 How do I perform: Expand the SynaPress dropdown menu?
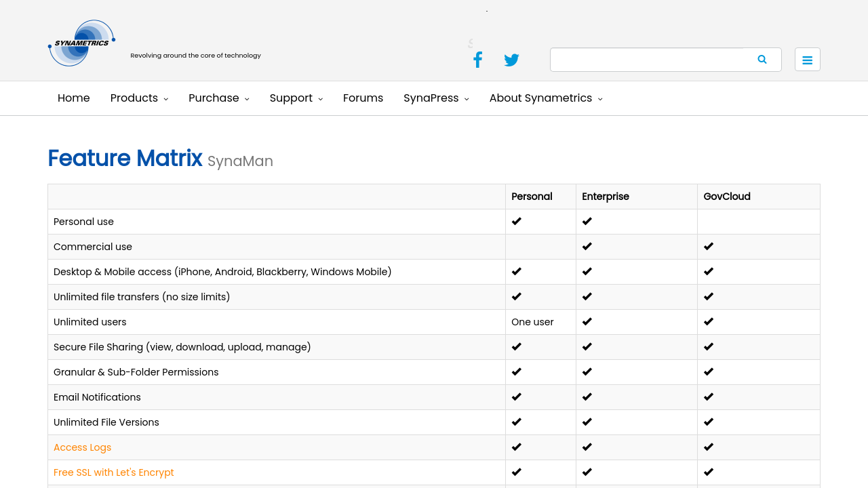click(436, 98)
